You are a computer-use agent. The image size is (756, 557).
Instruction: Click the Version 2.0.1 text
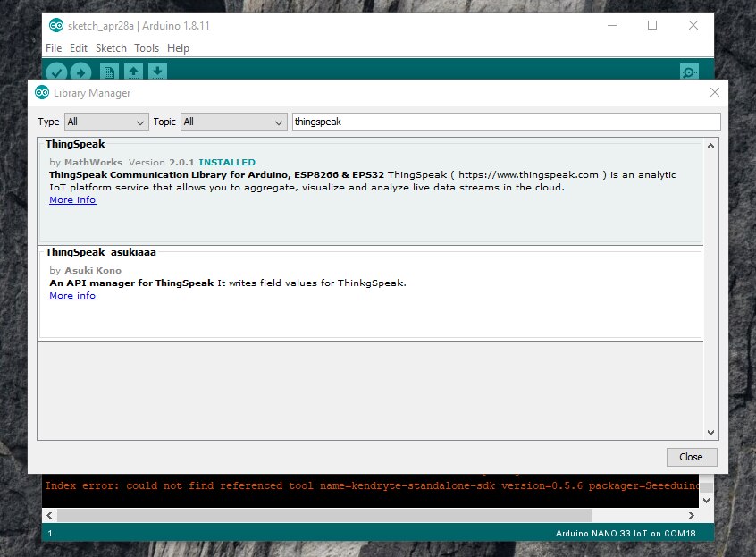pyautogui.click(x=161, y=163)
